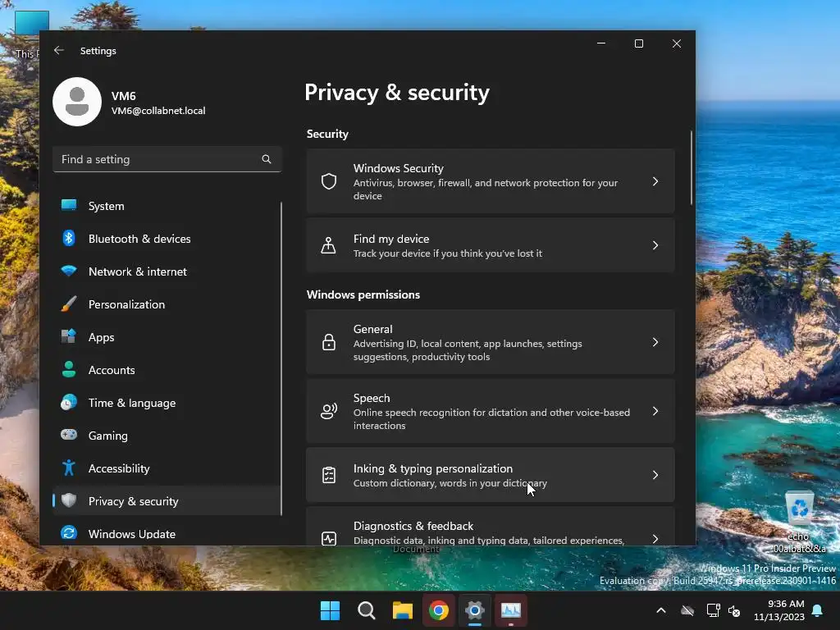Expand Inking & typing personalization chevron
Image resolution: width=840 pixels, height=630 pixels.
(655, 475)
